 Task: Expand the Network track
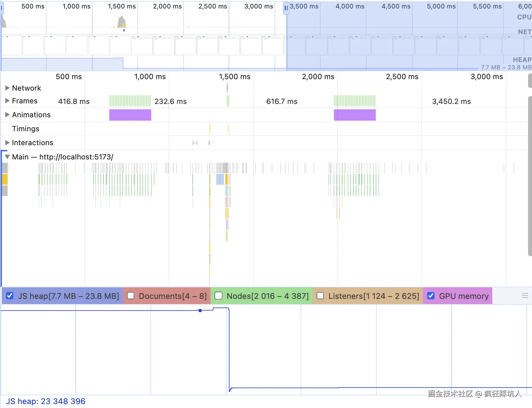tap(7, 88)
